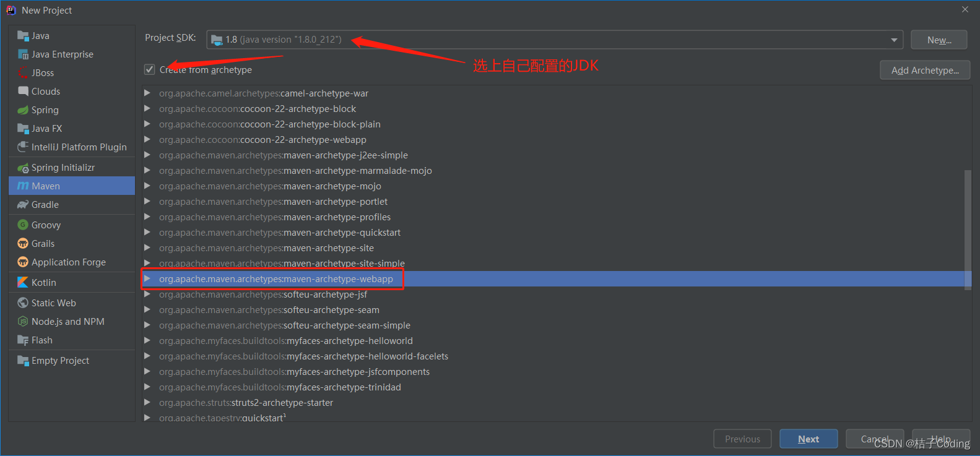Select cocoon-22-archetype-block-plain row
This screenshot has height=456, width=980.
pyautogui.click(x=556, y=124)
